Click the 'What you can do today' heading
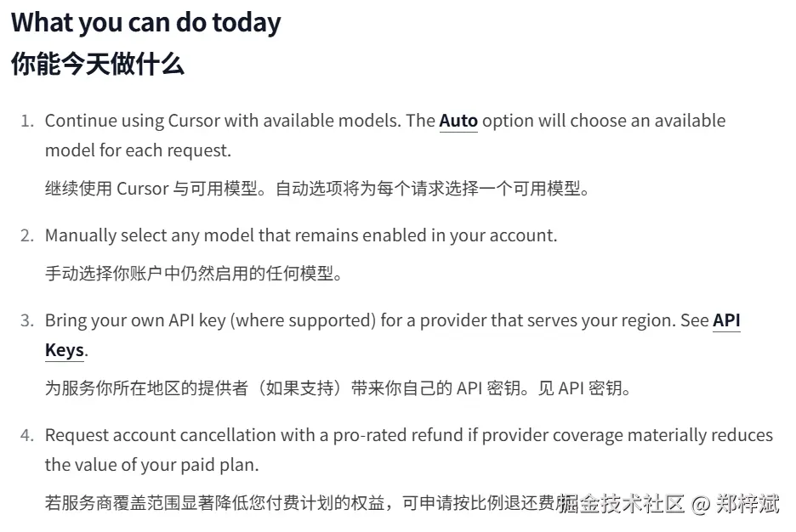The height and width of the screenshot is (532, 796). (146, 23)
